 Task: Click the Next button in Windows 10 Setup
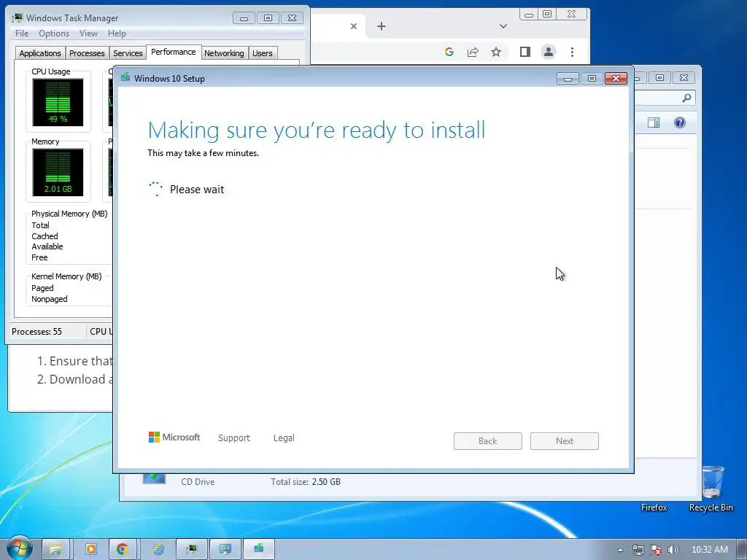click(x=565, y=441)
